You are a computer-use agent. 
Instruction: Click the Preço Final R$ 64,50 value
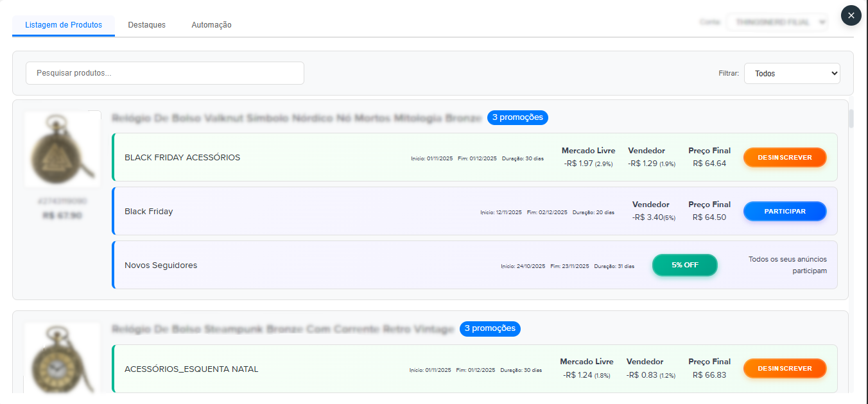[x=709, y=215]
